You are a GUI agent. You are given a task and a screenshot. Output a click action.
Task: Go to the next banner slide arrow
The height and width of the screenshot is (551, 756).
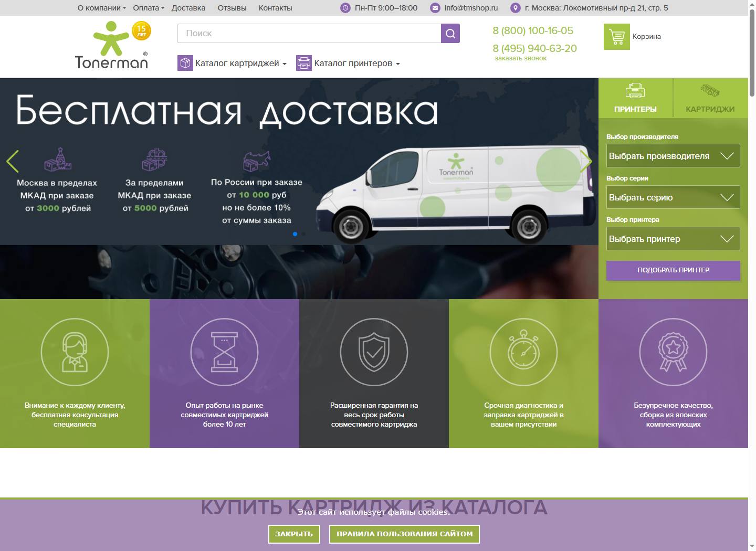586,161
